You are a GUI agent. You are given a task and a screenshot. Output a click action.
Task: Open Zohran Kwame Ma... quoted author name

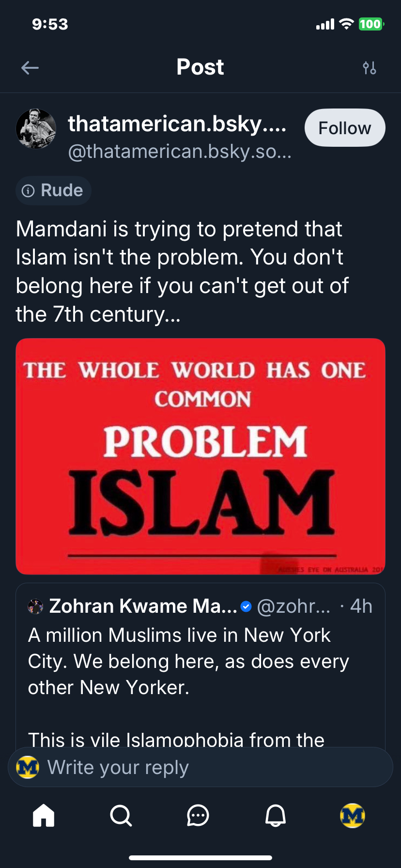point(143,606)
